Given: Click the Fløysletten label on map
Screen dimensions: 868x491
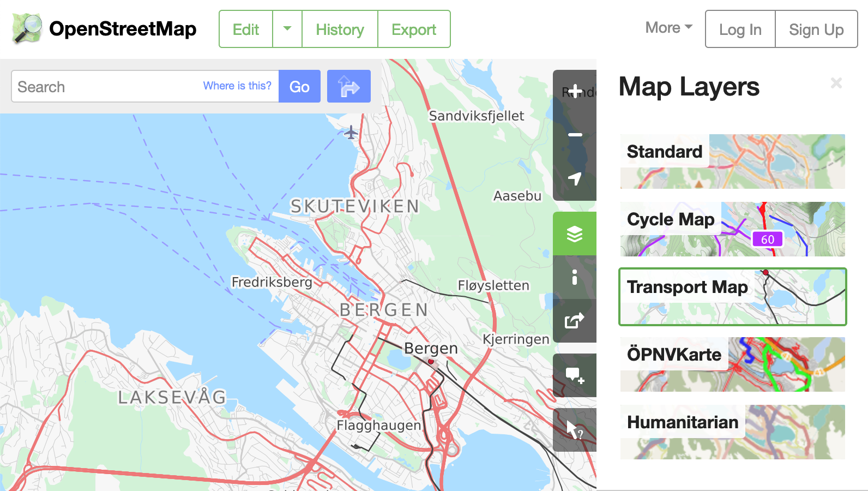Looking at the screenshot, I should (x=493, y=285).
